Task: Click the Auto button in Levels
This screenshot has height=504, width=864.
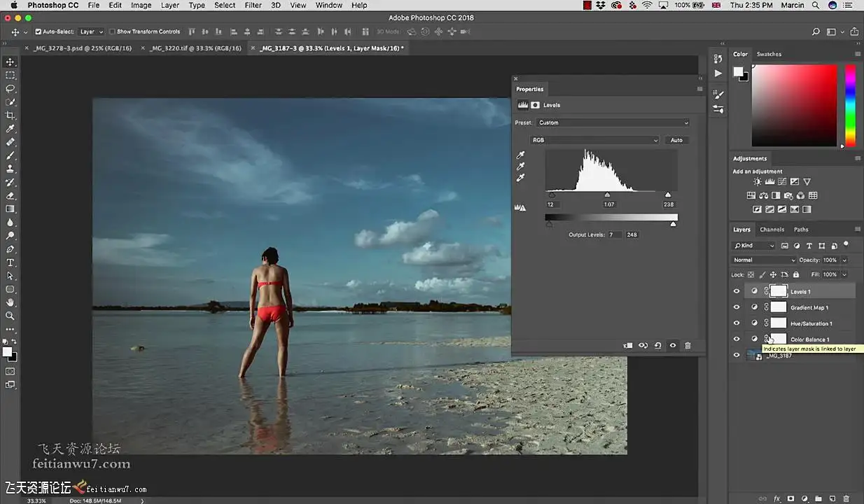Action: coord(676,140)
